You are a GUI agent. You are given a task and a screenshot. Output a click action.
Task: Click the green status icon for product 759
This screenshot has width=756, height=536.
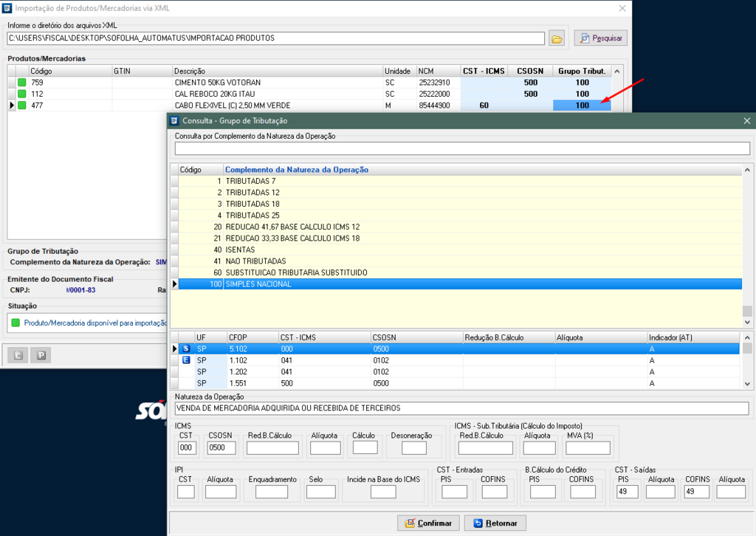[x=22, y=83]
